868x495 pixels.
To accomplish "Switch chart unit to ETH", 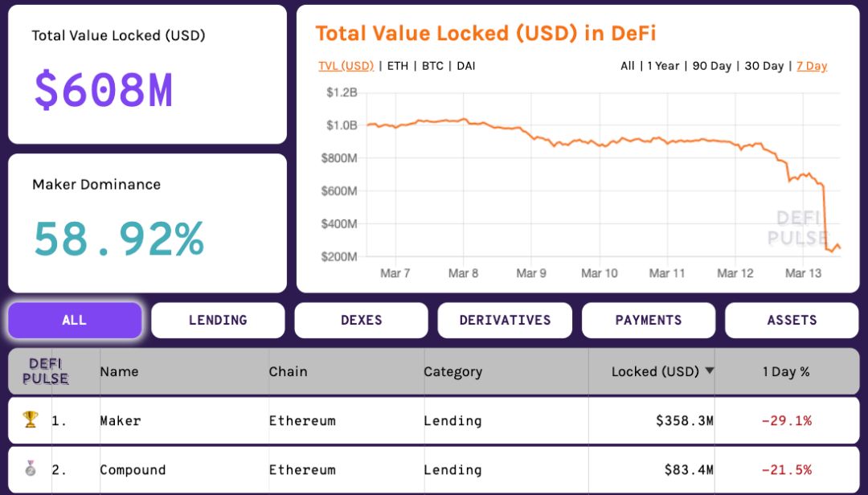I will [x=398, y=66].
